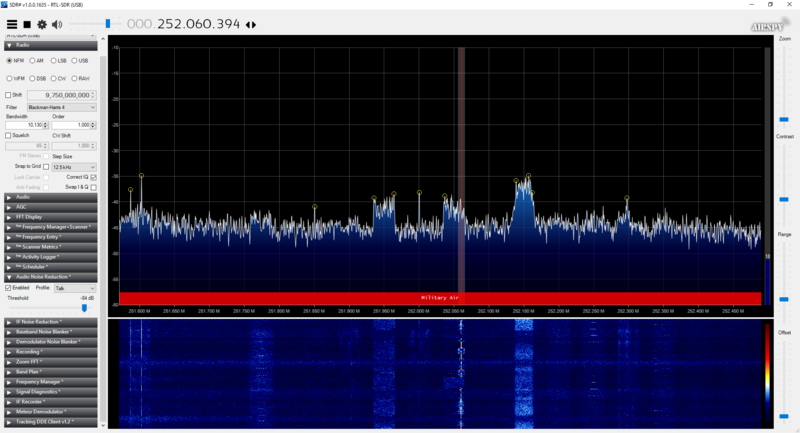
Task: Open the gear configuration icon
Action: click(x=41, y=23)
